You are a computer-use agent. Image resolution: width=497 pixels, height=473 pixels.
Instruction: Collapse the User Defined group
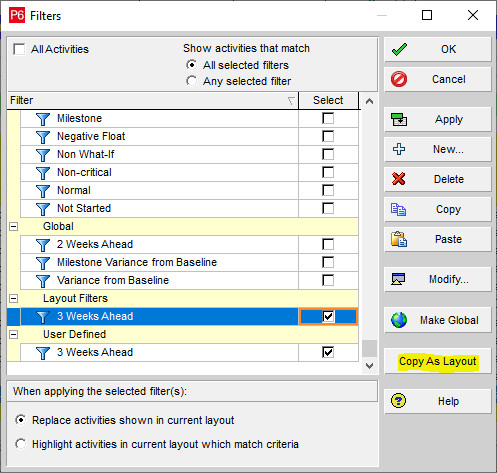pos(13,334)
